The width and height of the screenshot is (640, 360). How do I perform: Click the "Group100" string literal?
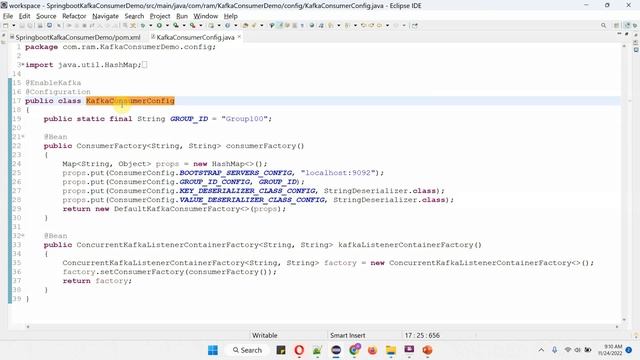point(244,119)
